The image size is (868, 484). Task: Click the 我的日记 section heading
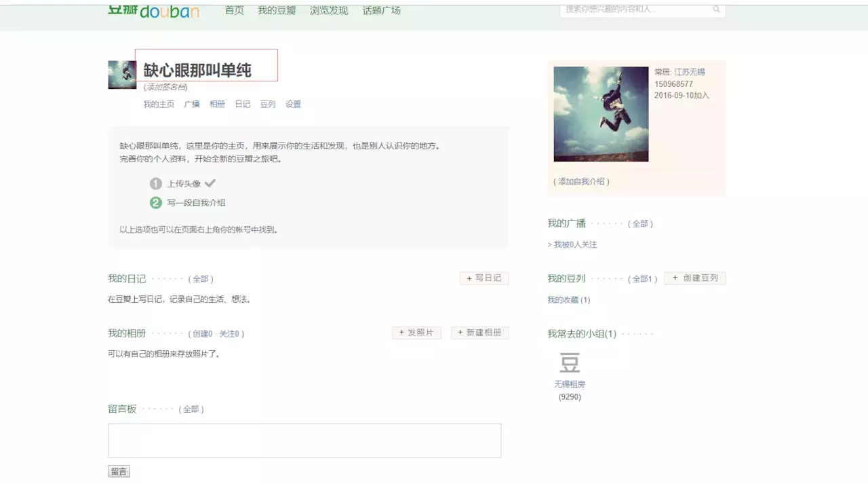127,279
